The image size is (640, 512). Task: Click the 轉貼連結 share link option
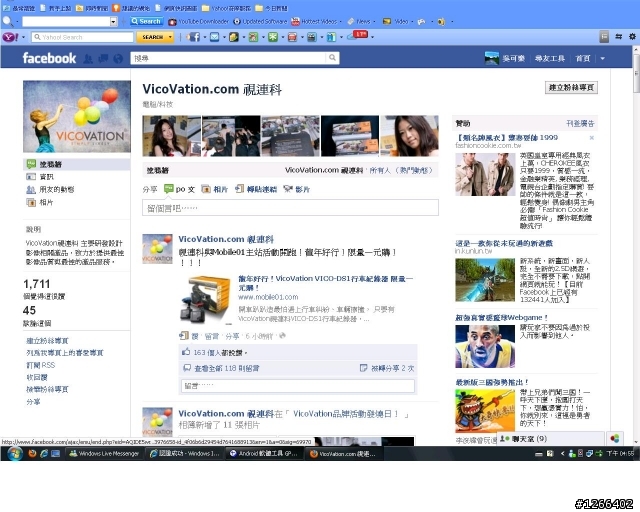[x=256, y=189]
